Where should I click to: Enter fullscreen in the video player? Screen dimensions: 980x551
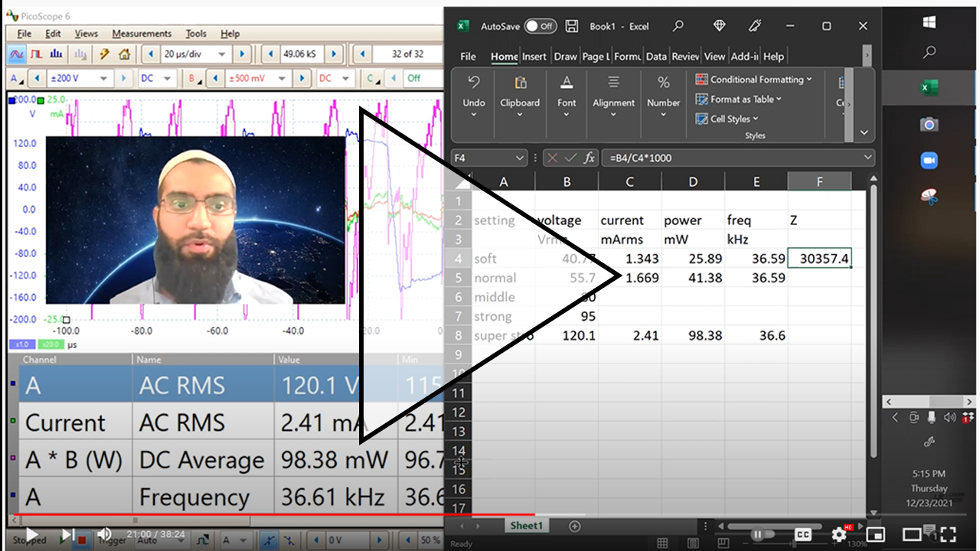pos(948,535)
